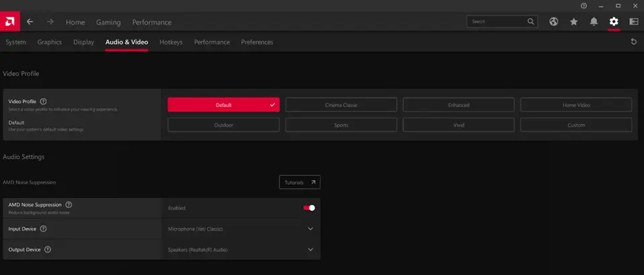The width and height of the screenshot is (644, 275).
Task: Open favorites star icon
Action: click(573, 22)
